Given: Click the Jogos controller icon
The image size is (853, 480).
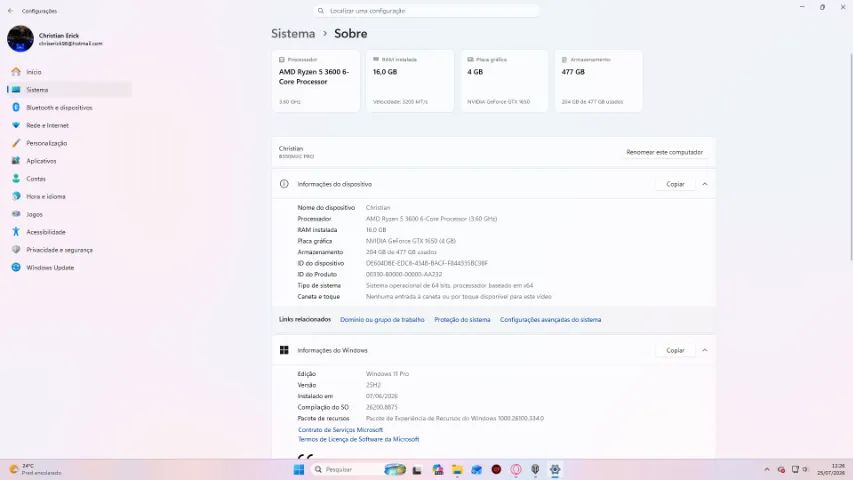Looking at the screenshot, I should pyautogui.click(x=16, y=214).
